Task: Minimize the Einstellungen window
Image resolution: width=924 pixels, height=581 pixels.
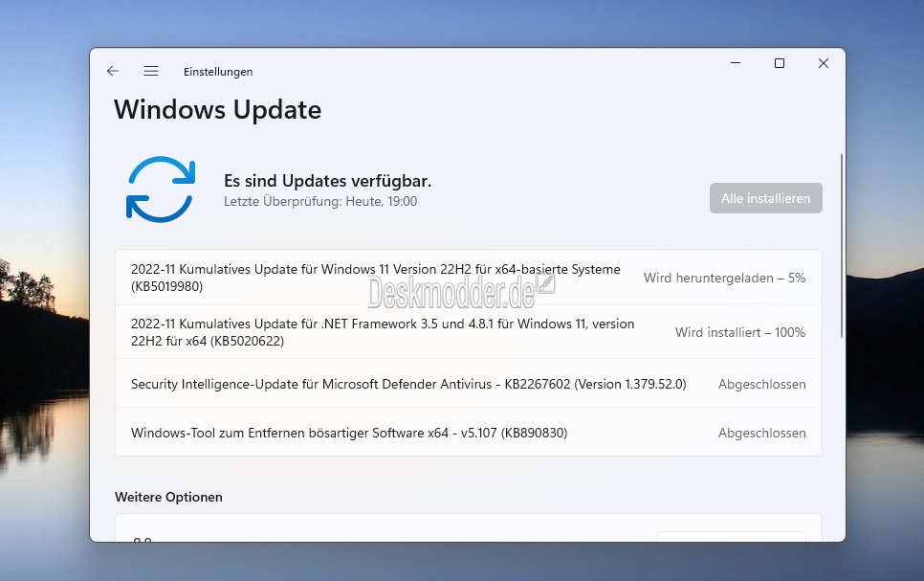Action: click(736, 63)
